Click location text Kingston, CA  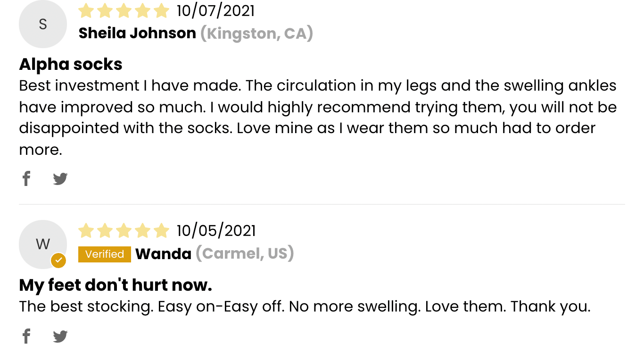coord(256,34)
